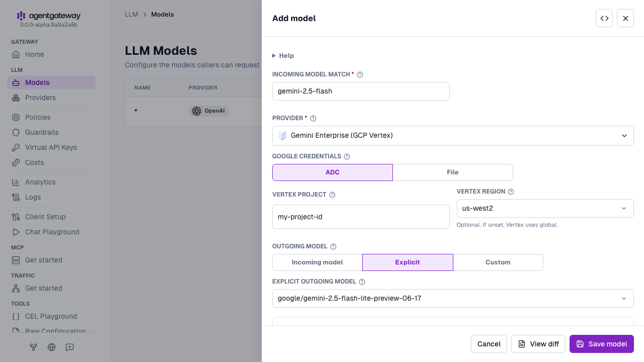644x362 pixels.
Task: Click the Incoming Model Match input field
Action: pos(361,92)
